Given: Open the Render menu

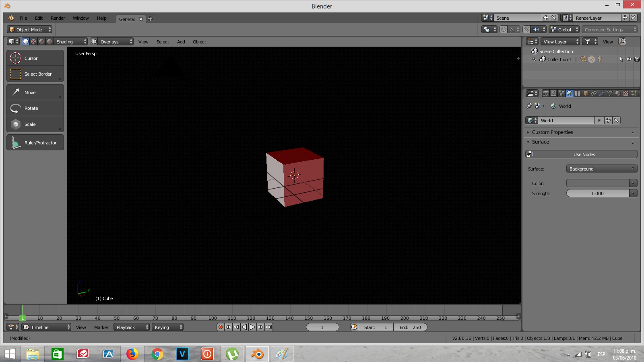Looking at the screenshot, I should click(58, 18).
